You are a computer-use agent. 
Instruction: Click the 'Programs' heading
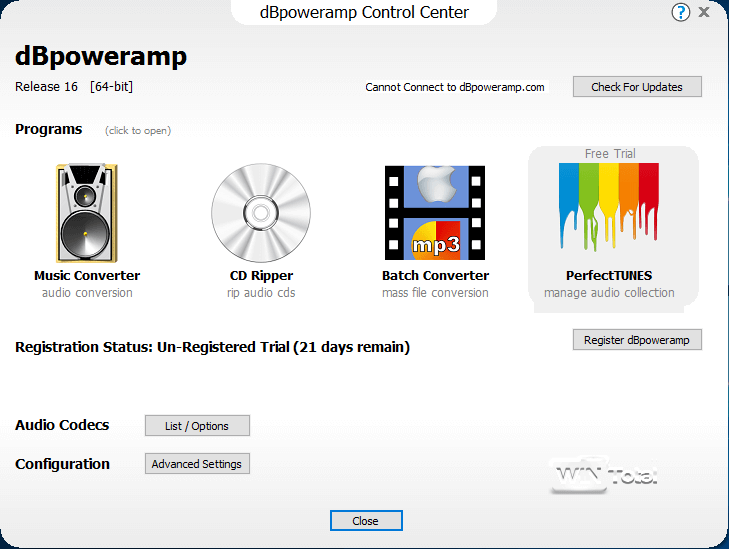[x=48, y=129]
